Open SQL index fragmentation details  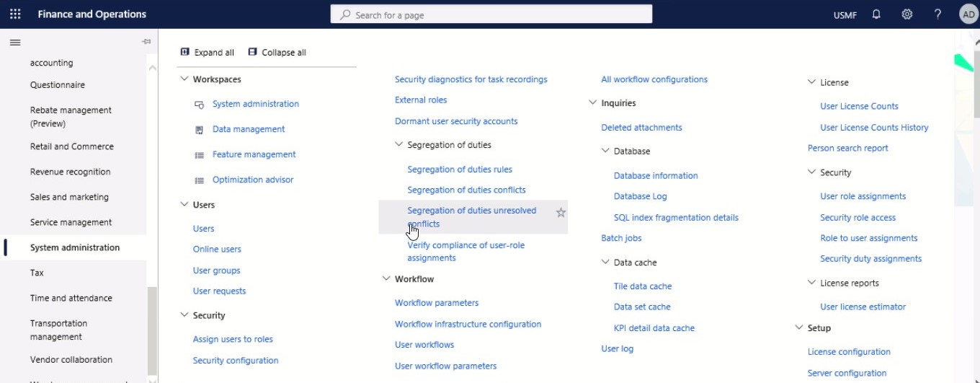point(676,217)
